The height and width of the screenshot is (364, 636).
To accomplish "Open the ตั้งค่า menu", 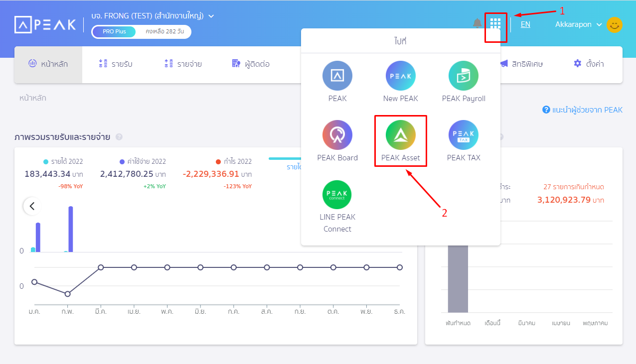I will pos(589,64).
